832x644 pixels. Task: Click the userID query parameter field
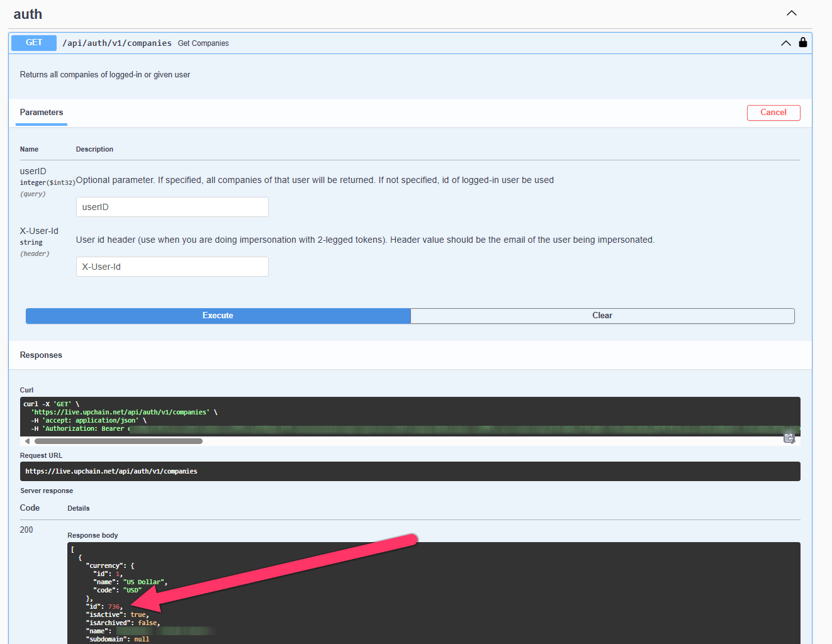pos(172,206)
